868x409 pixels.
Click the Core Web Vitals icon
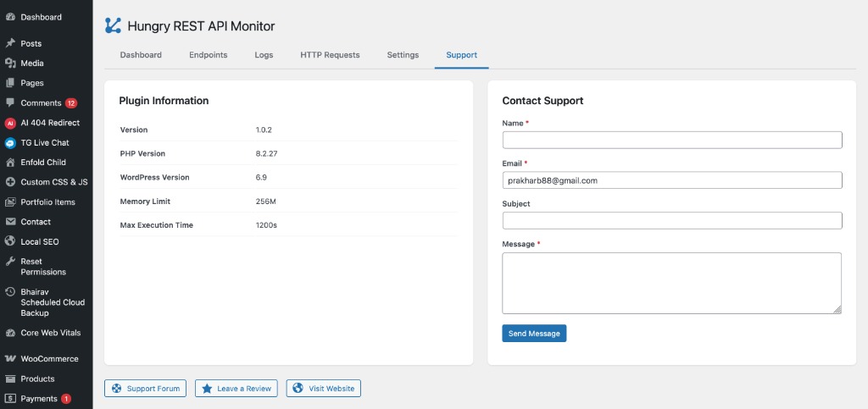pos(10,334)
